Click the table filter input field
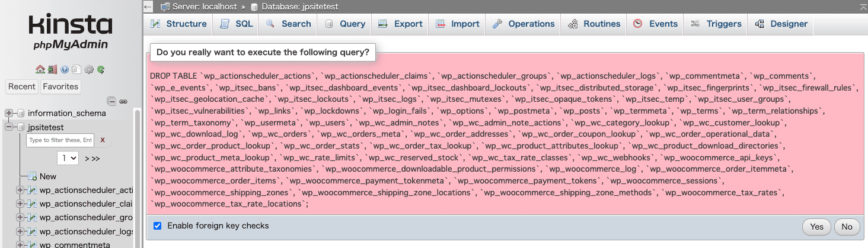 point(60,140)
